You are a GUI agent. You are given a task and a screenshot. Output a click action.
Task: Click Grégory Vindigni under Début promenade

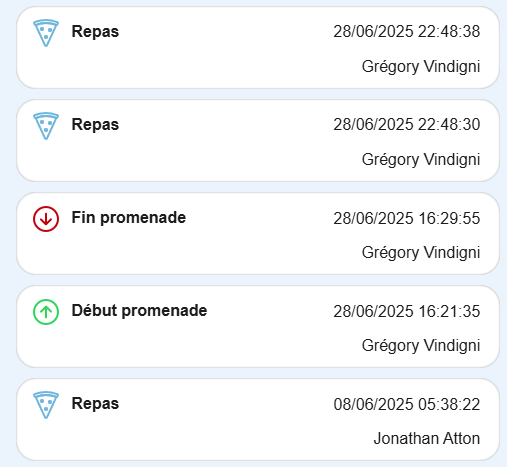(x=421, y=346)
